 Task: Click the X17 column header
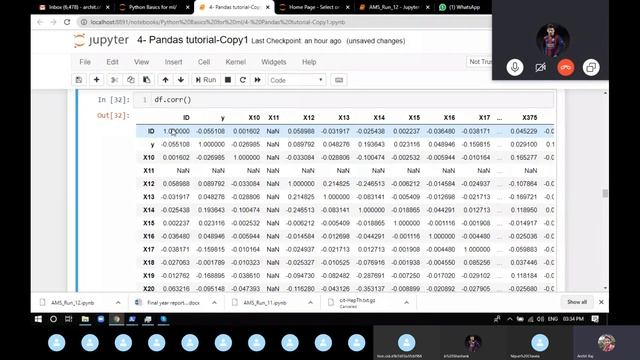pos(484,118)
